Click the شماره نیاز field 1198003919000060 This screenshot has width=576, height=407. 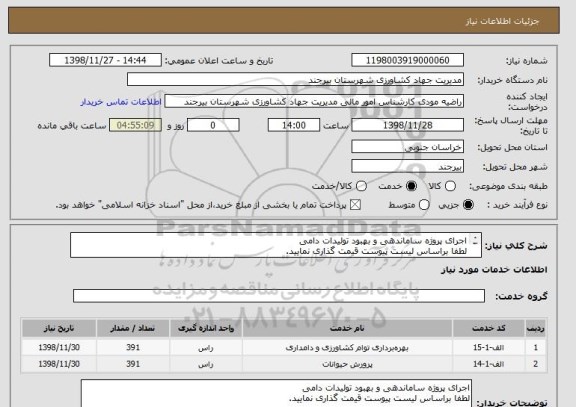click(x=407, y=60)
